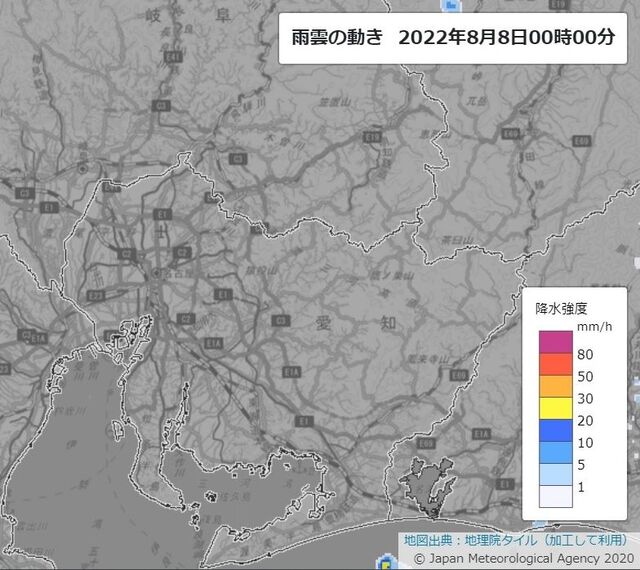Click the E23 expressway shield
This screenshot has height=570, width=640.
pos(96,296)
